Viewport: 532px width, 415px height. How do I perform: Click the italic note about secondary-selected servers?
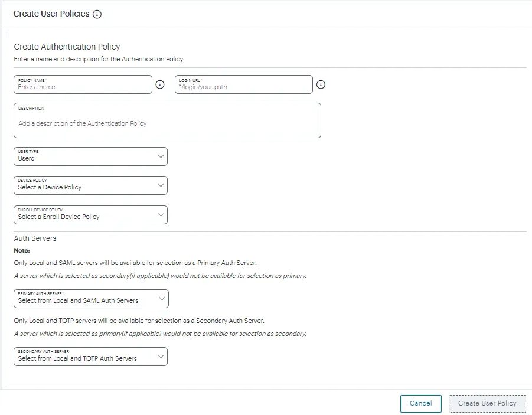point(160,276)
